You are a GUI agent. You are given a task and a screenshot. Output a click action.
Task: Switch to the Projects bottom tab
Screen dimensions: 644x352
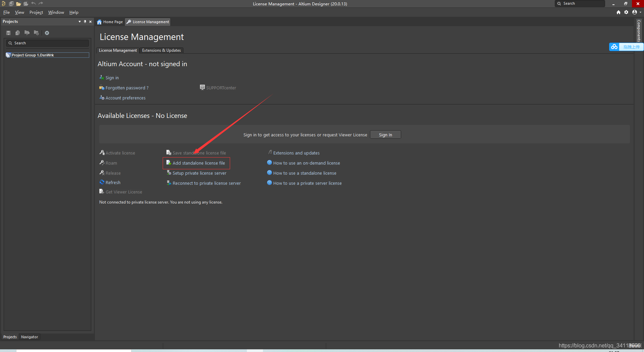[x=10, y=337]
